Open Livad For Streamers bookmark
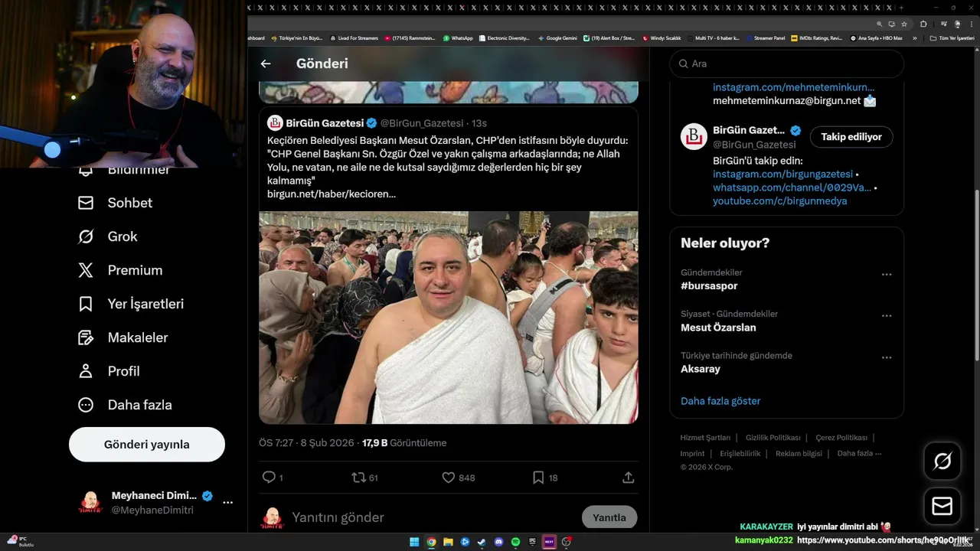 point(354,38)
